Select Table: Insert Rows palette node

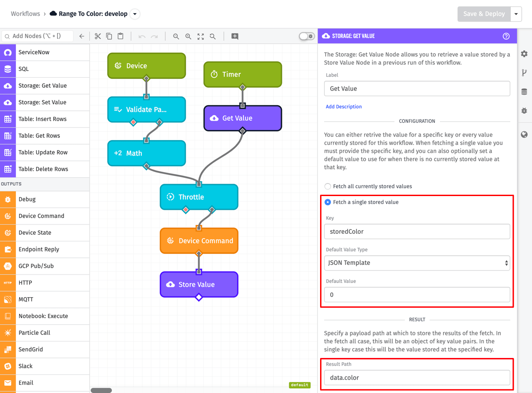point(45,119)
